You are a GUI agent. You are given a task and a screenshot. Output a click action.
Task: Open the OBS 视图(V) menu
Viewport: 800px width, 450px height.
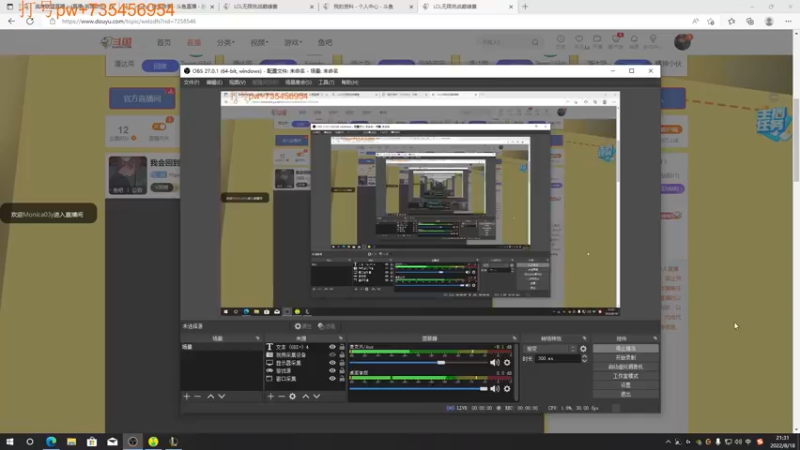(237, 82)
